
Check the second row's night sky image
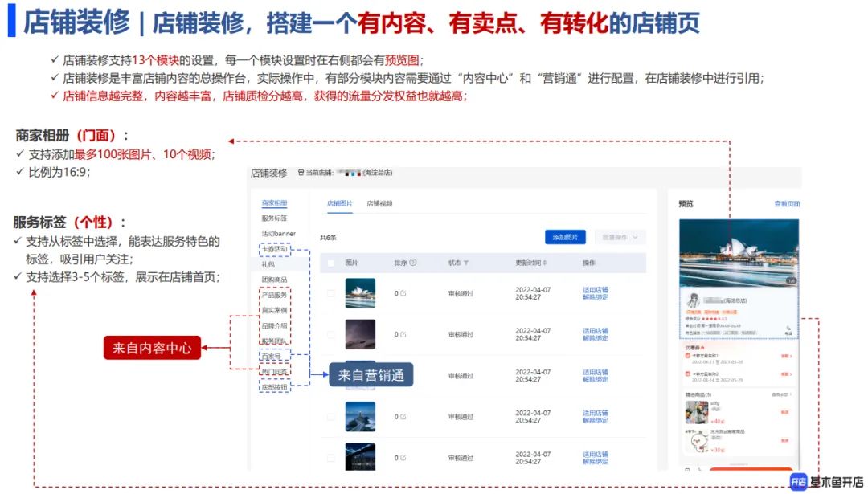coord(330,334)
